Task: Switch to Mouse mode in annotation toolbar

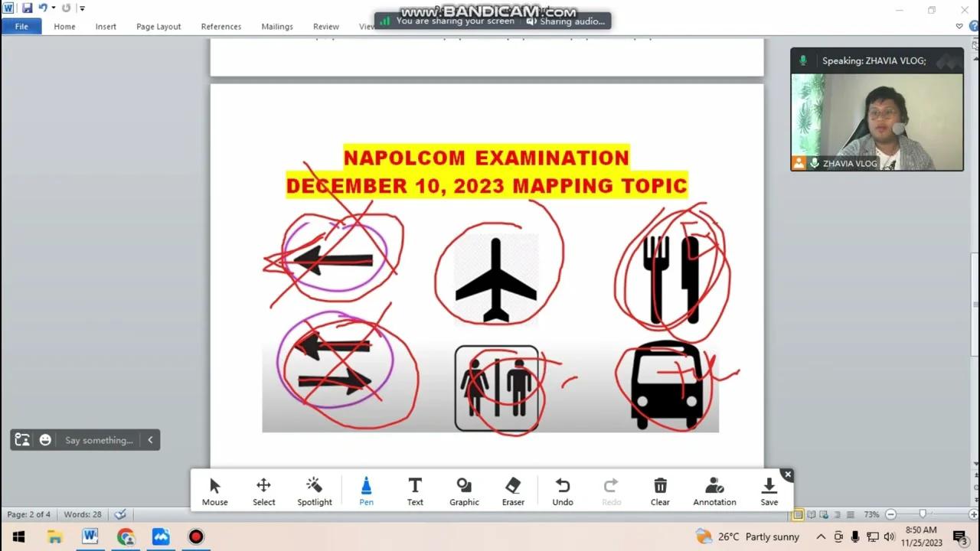Action: (214, 490)
